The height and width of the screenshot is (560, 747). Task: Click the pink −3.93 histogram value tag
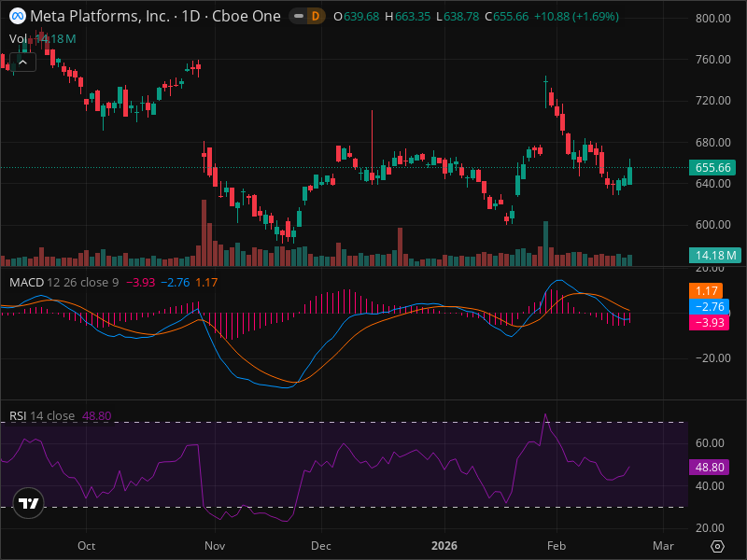pyautogui.click(x=709, y=322)
